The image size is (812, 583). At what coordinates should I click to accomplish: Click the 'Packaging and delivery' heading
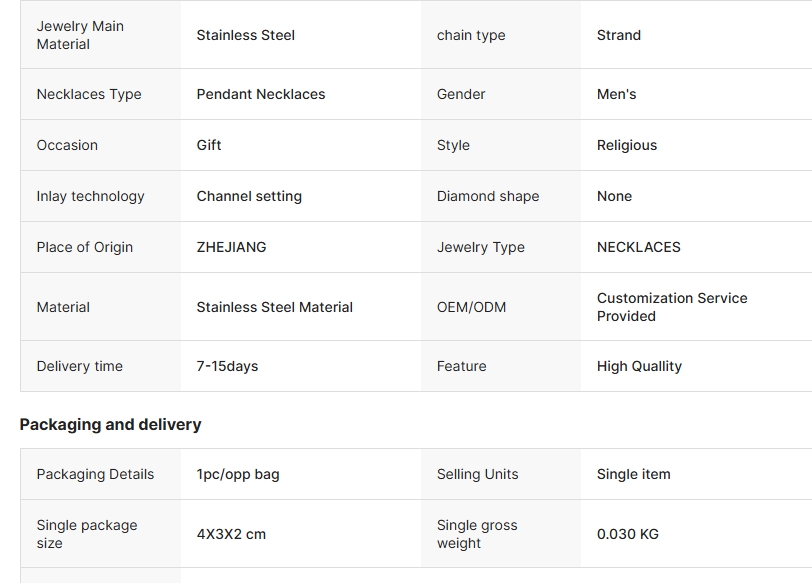110,424
